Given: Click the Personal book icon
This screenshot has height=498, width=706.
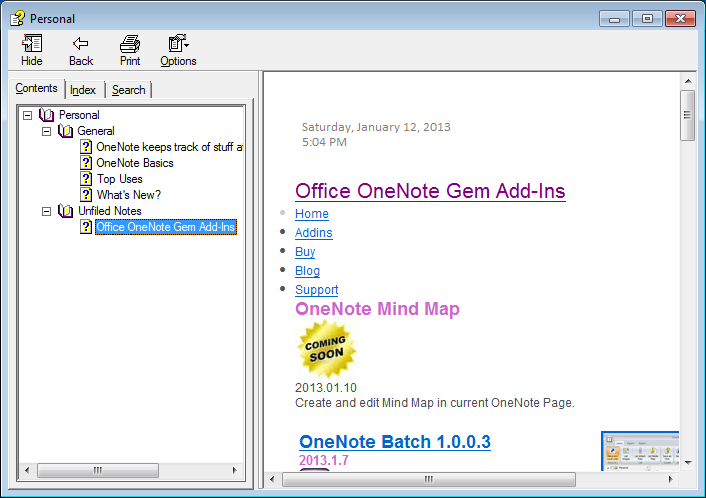Looking at the screenshot, I should point(46,115).
